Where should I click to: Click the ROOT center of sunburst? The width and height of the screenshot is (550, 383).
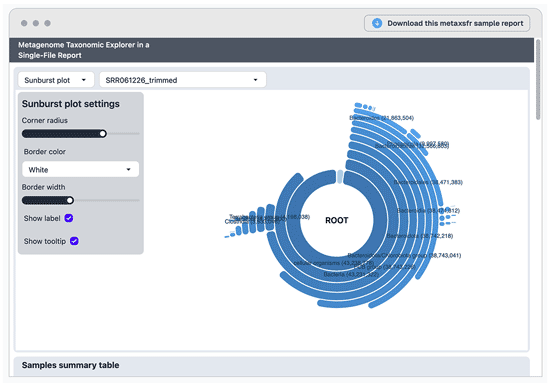point(337,220)
